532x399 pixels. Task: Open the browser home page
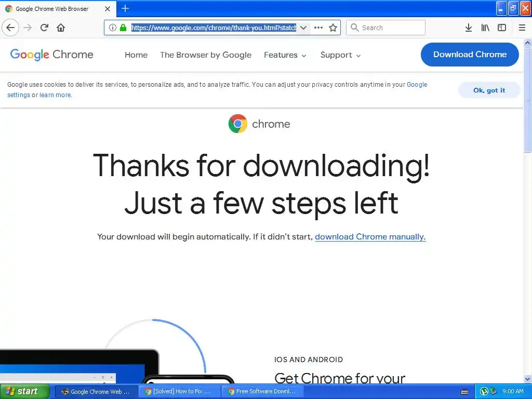click(61, 28)
